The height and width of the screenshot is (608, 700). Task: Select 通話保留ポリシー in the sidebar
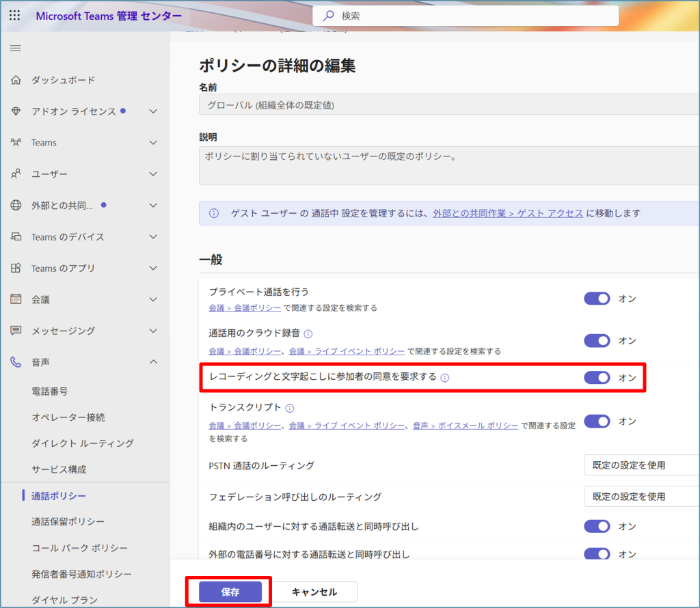coord(68,522)
